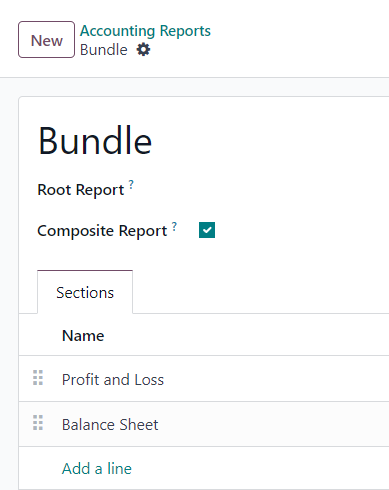Open the Balance Sheet section row
Viewport: 389px width, 490px height.
204,424
